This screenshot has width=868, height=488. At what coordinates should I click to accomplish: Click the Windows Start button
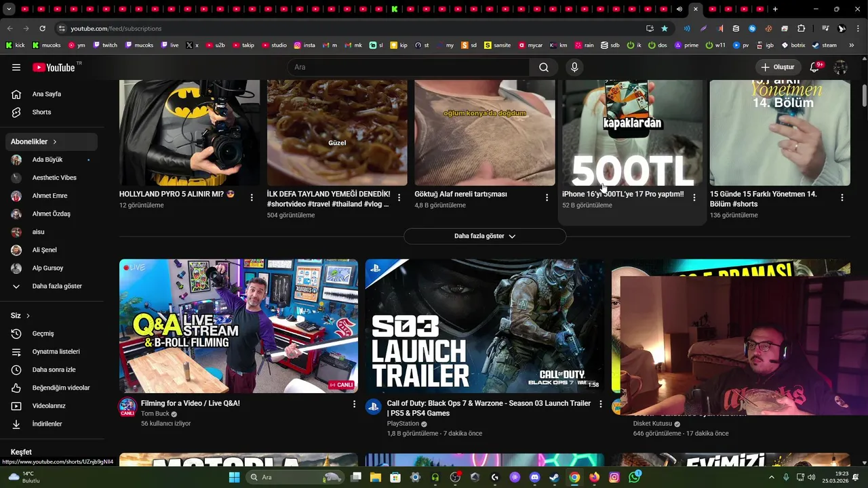pyautogui.click(x=234, y=477)
